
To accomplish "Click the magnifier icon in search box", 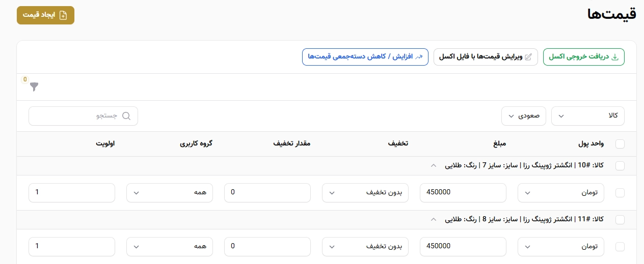I will click(126, 116).
